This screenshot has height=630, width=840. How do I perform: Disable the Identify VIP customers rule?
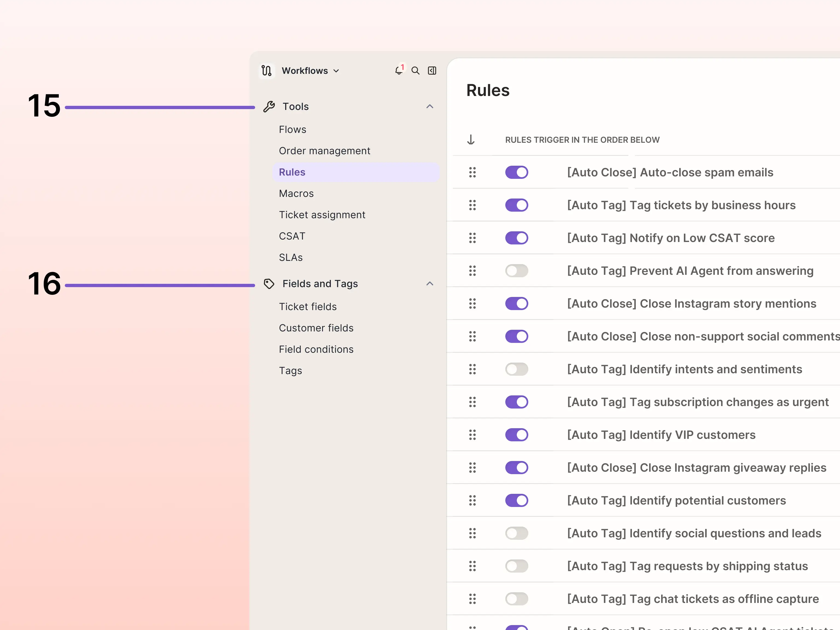517,435
